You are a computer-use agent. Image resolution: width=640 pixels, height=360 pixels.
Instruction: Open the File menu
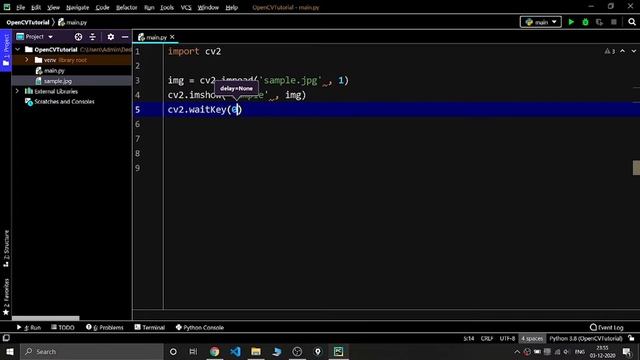click(x=20, y=7)
